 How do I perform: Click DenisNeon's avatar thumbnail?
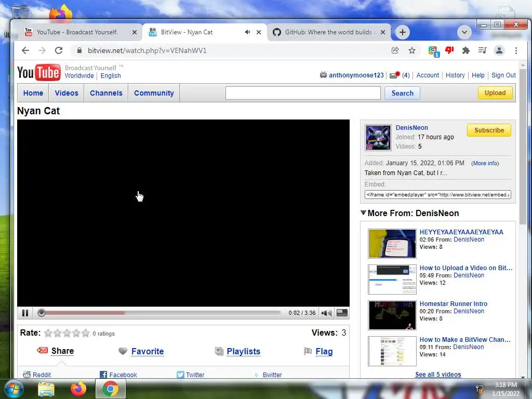pos(378,137)
